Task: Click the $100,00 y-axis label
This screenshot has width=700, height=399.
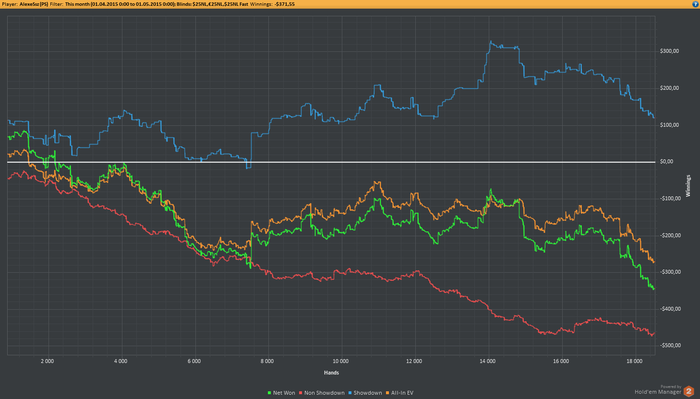Action: click(x=669, y=125)
